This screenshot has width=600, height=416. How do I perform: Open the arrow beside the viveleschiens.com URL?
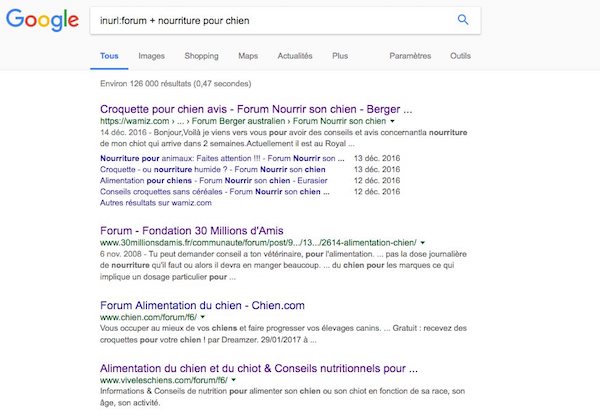tap(233, 380)
